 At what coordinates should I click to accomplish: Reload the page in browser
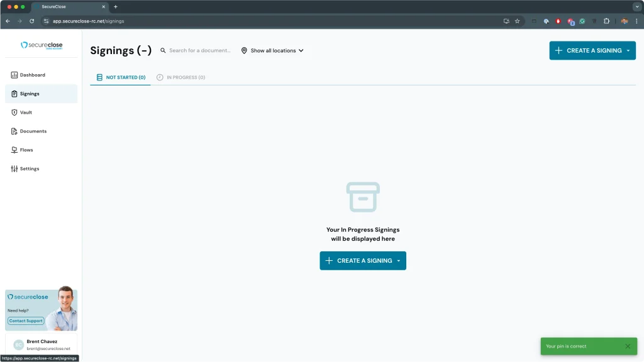click(x=32, y=21)
